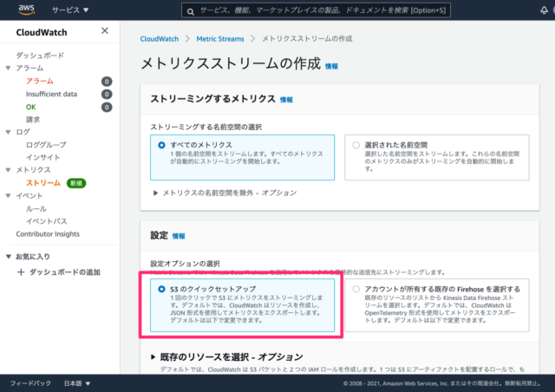555x392 pixels.
Task: Collapse the お気に入り section triangle
Action: coord(9,257)
